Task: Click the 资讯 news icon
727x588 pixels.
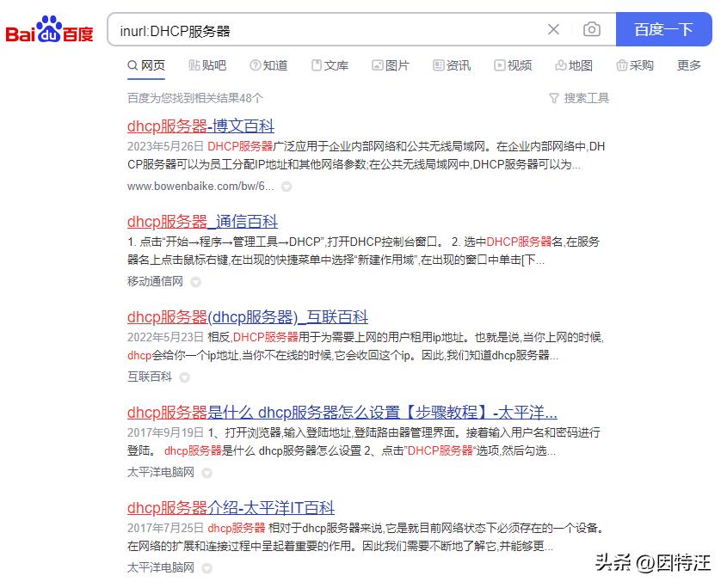Action: [x=437, y=64]
